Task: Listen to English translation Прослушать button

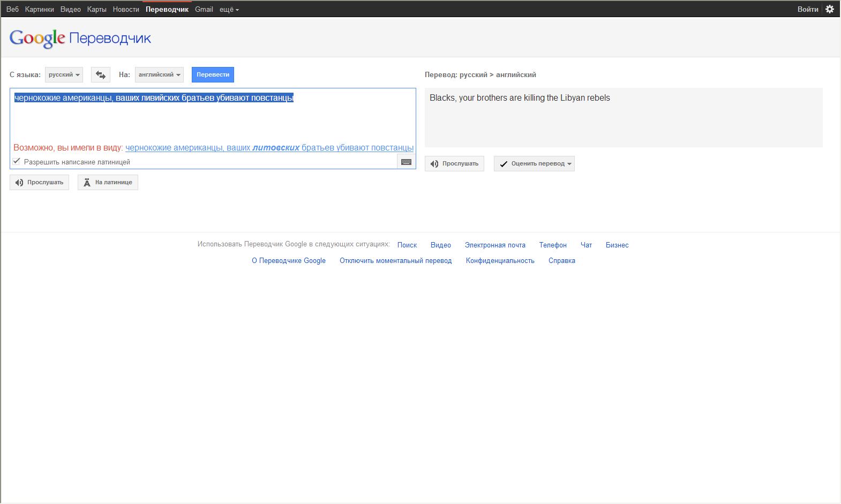Action: point(454,164)
